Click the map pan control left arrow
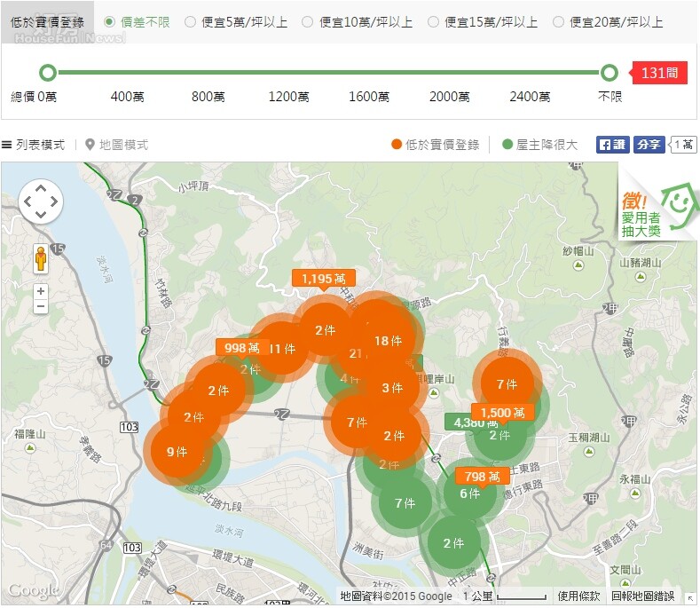 (x=28, y=201)
